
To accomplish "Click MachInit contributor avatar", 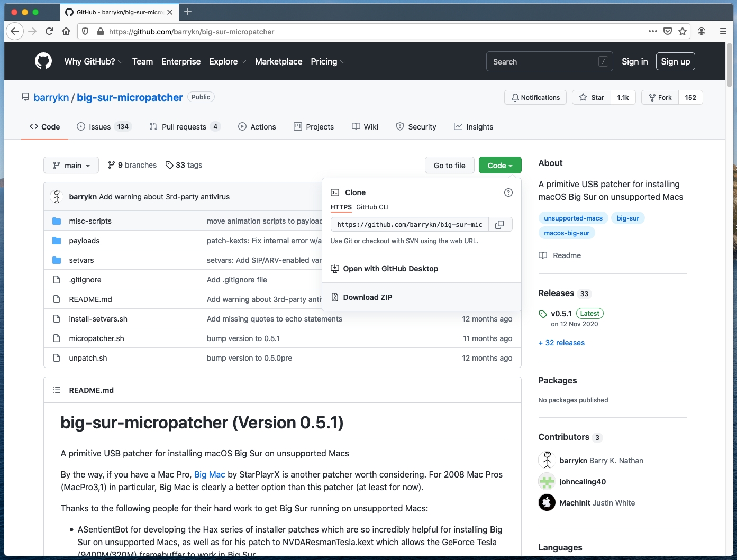I will pyautogui.click(x=547, y=503).
